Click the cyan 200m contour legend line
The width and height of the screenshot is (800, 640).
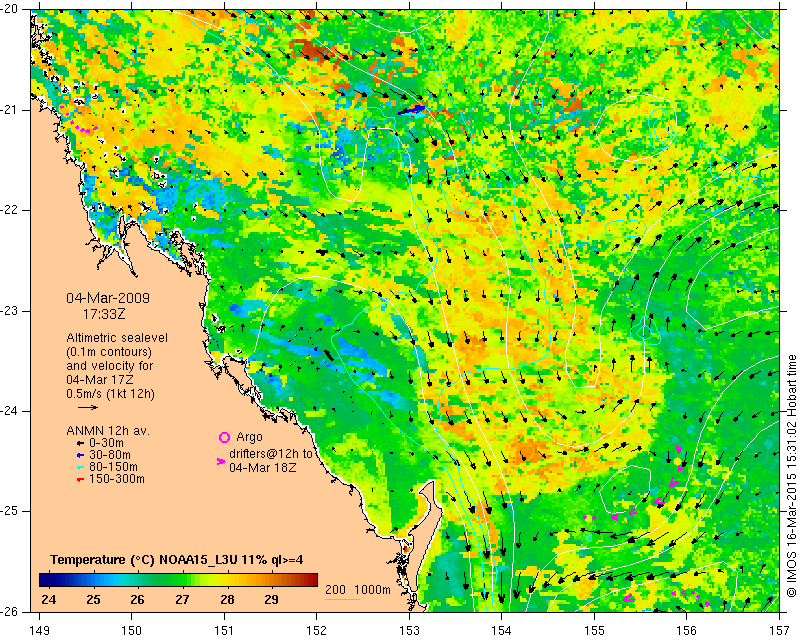342,599
